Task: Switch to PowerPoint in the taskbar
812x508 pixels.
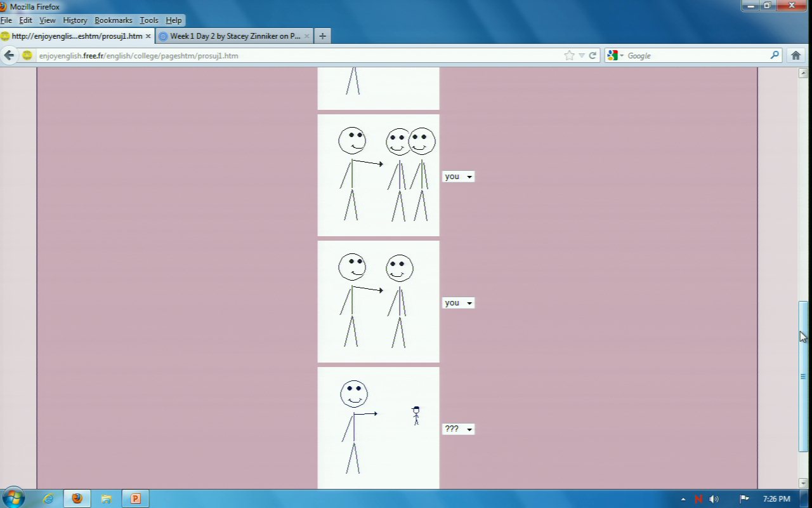Action: (135, 498)
